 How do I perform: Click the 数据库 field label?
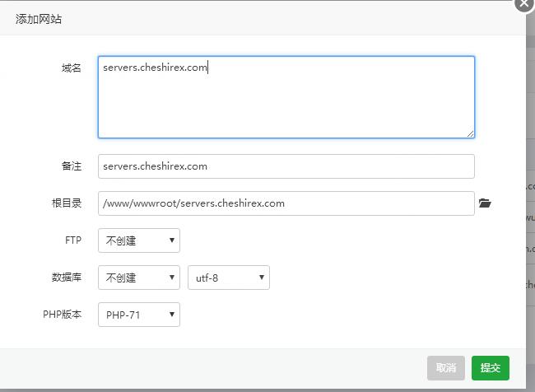pos(67,278)
